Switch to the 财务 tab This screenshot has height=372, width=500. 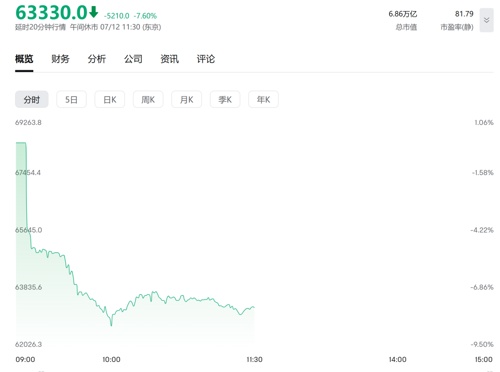pos(60,59)
